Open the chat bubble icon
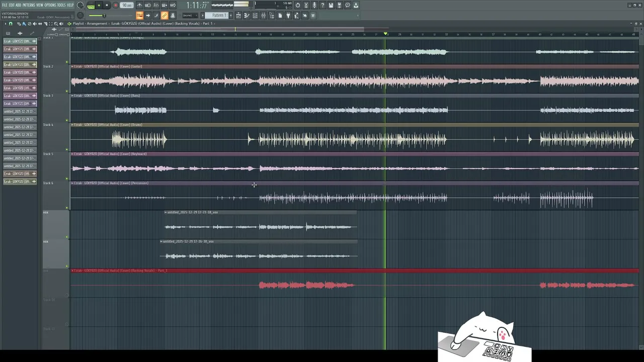 pyautogui.click(x=347, y=6)
